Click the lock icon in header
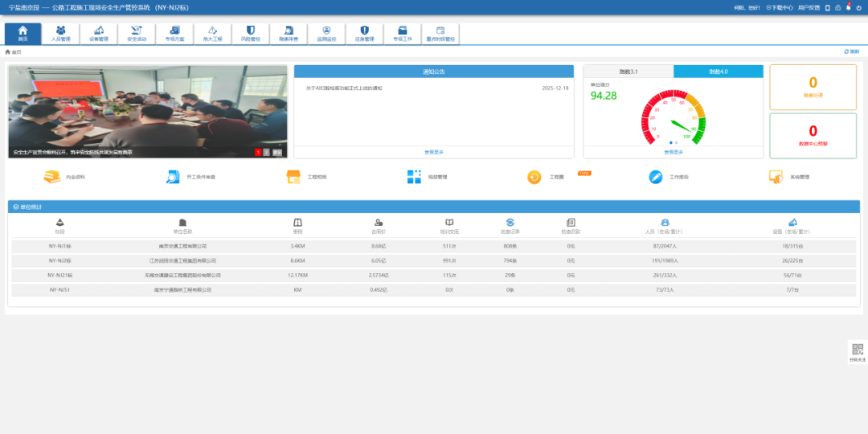 pyautogui.click(x=838, y=8)
